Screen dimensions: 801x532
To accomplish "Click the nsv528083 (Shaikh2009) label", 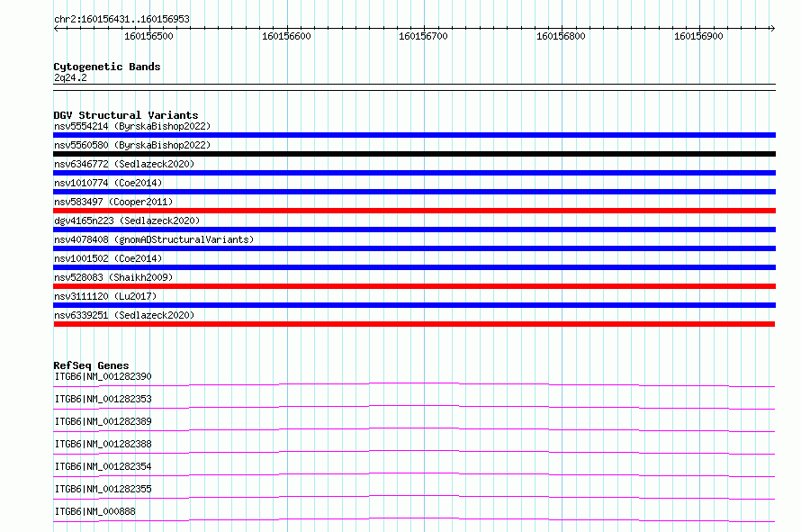I will tap(113, 277).
